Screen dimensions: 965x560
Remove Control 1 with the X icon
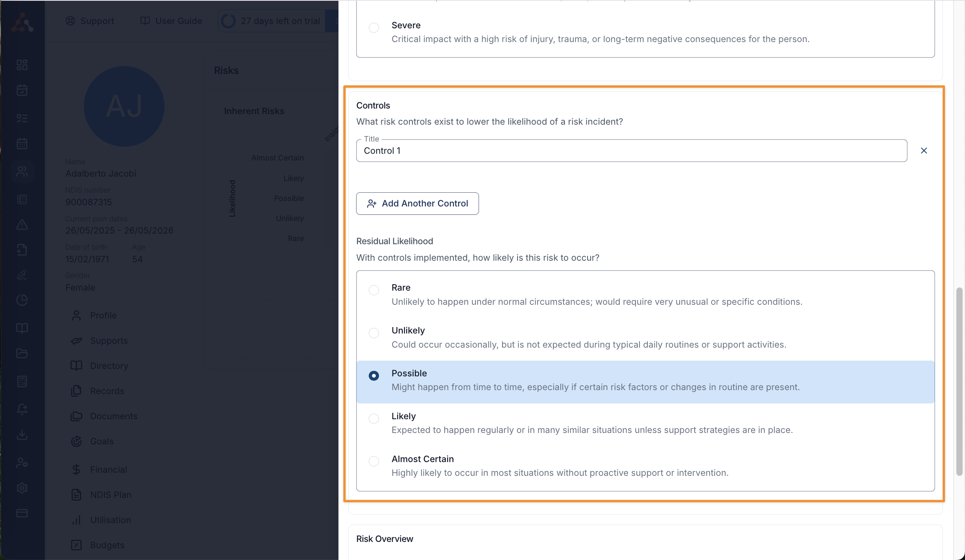point(924,151)
